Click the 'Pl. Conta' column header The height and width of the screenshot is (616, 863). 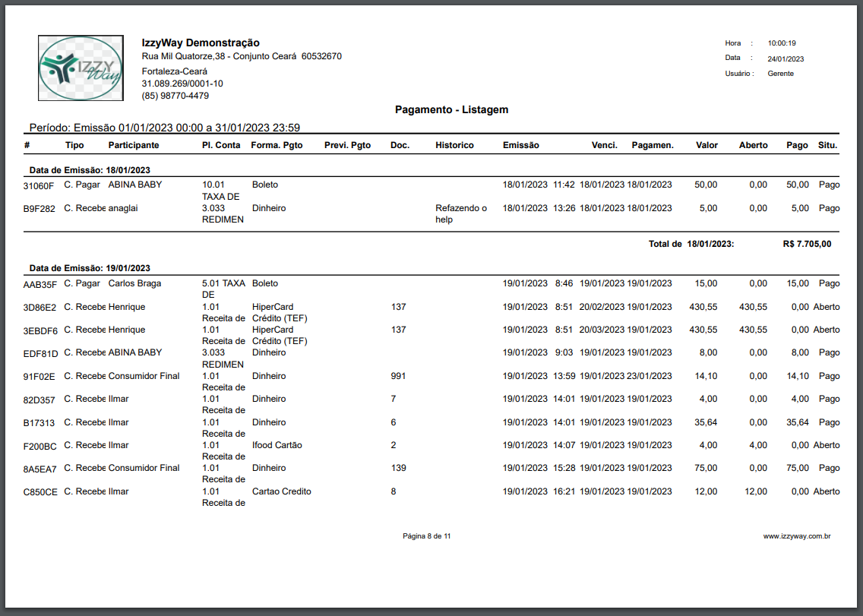[x=221, y=145]
